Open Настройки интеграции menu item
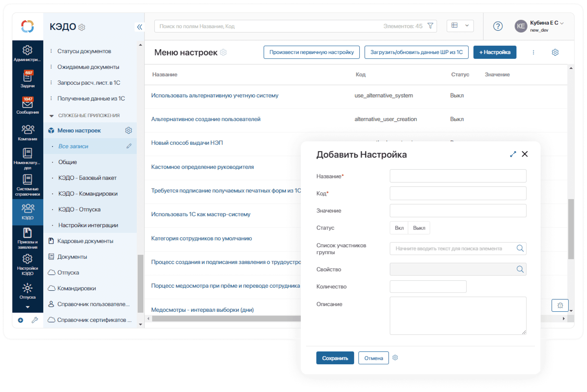Screen dimensions: 587x392 88,225
